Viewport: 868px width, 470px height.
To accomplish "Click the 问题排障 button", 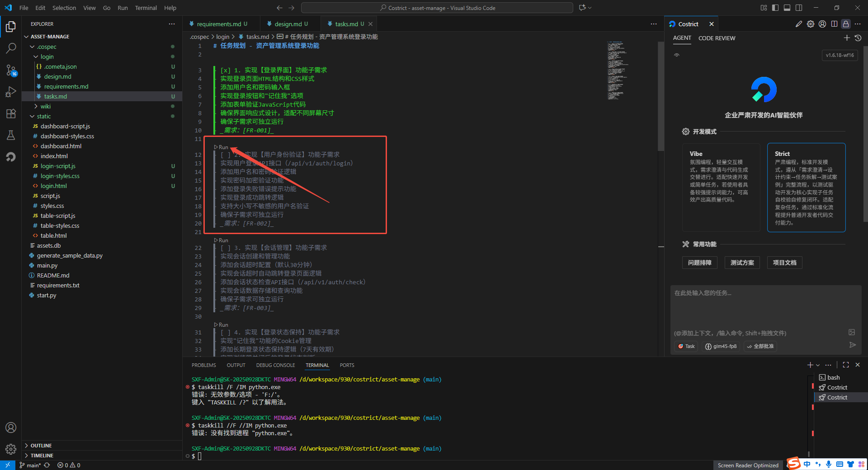I will (699, 263).
